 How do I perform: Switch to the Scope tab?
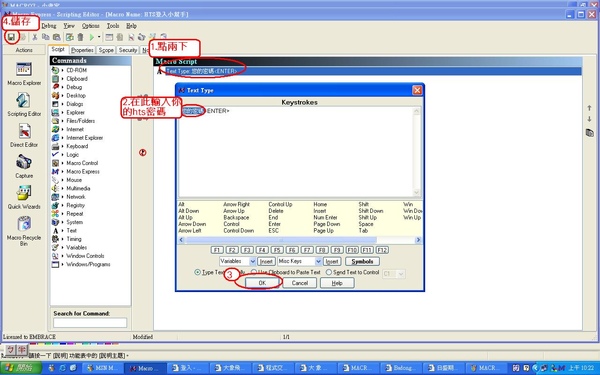click(x=106, y=50)
